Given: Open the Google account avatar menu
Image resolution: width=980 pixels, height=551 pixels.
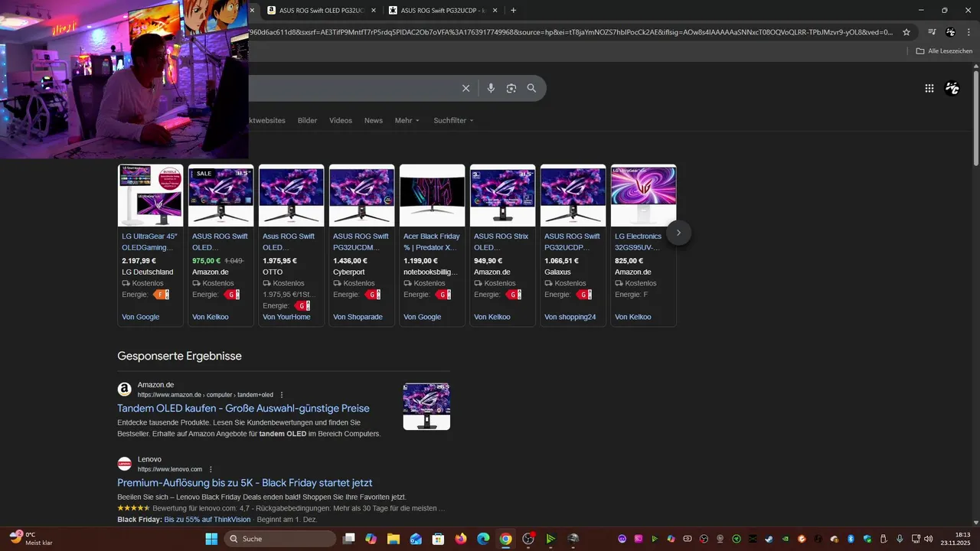Looking at the screenshot, I should pos(952,88).
